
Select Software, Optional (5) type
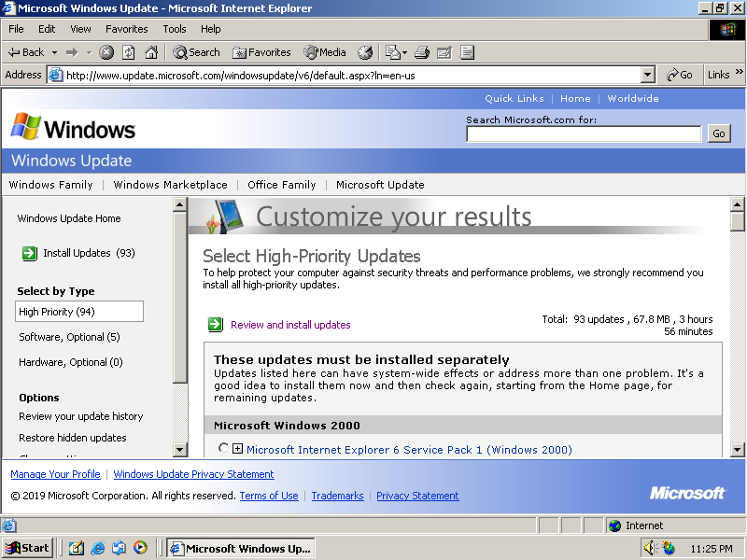click(69, 337)
